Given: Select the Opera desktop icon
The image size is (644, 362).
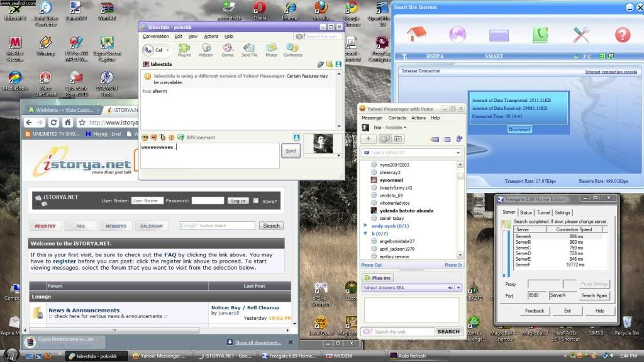Looking at the screenshot, I should tap(260, 11).
